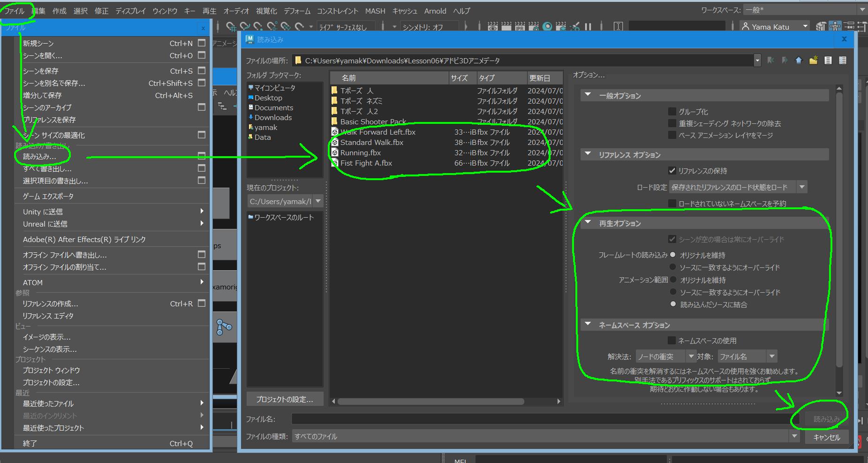Open the 現在のプロジェクト dropdown

pyautogui.click(x=285, y=201)
